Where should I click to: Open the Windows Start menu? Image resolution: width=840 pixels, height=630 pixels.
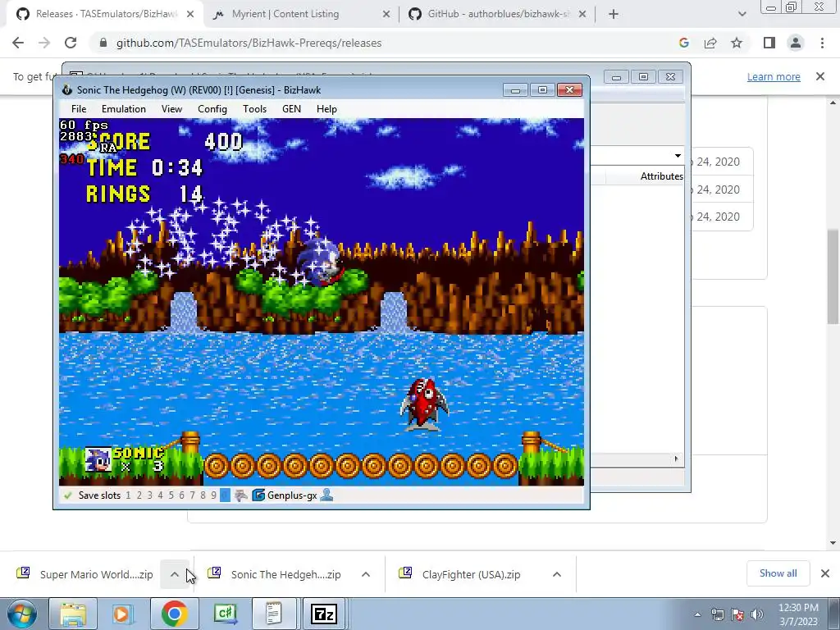tap(22, 614)
